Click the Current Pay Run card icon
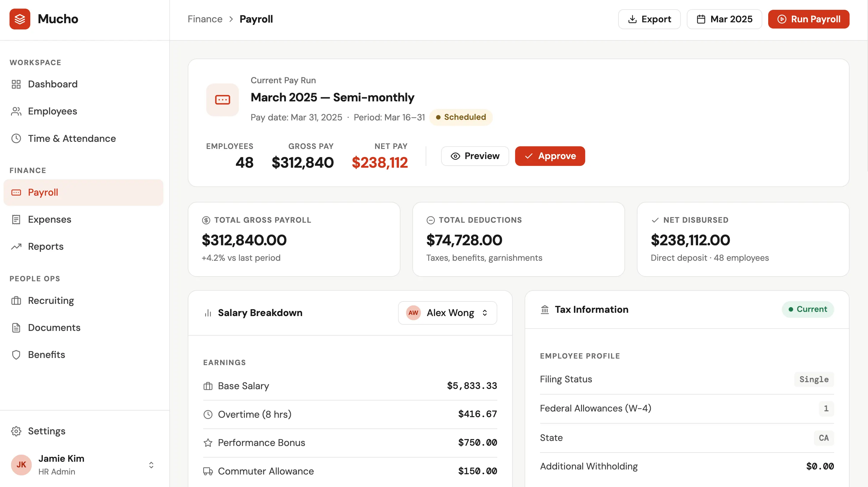Screen dimensions: 868x487 point(222,100)
